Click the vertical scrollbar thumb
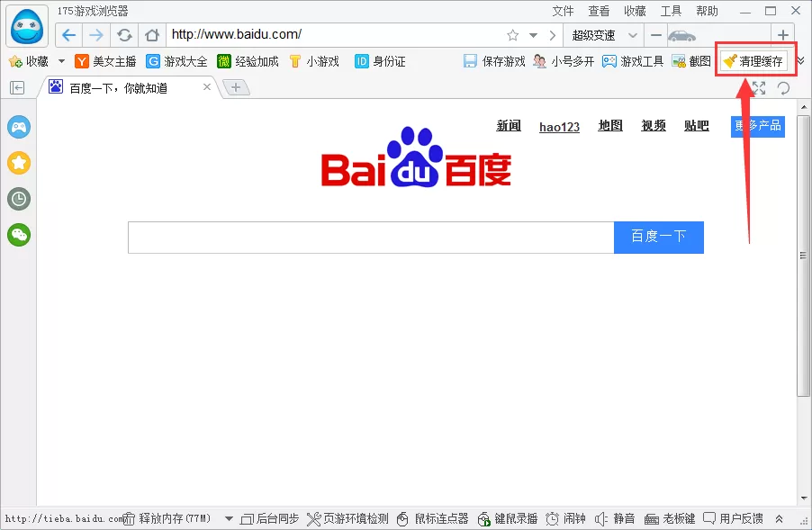 point(803,256)
